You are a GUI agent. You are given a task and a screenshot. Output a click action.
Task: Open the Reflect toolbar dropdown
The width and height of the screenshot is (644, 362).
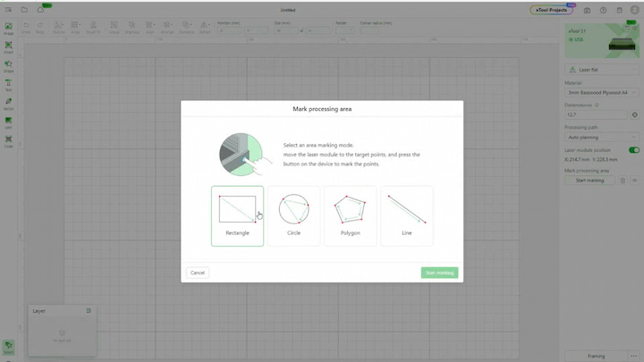coord(205,28)
